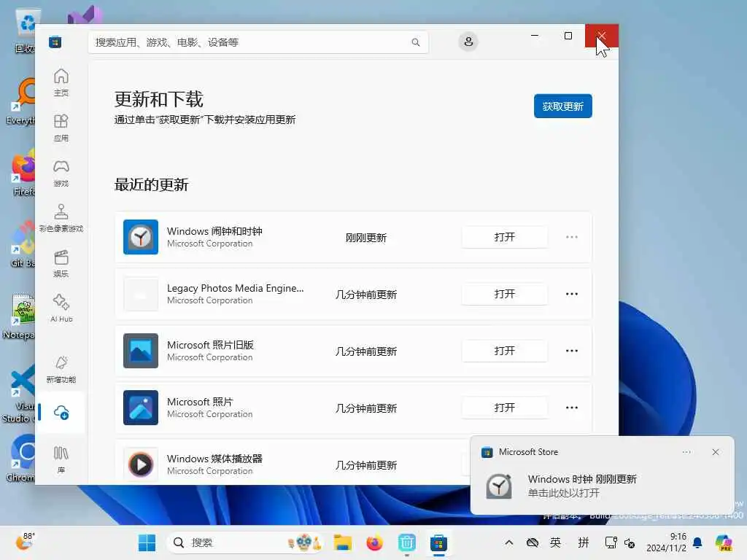Open the weather widget showing 88°
Screen dimensions: 747x560
coord(26,542)
